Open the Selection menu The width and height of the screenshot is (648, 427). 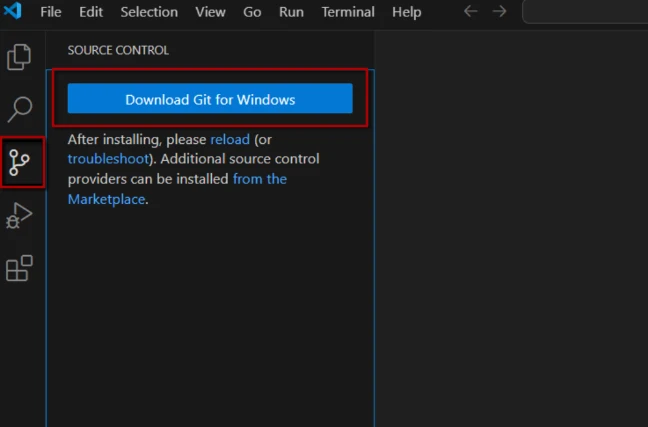click(x=149, y=13)
